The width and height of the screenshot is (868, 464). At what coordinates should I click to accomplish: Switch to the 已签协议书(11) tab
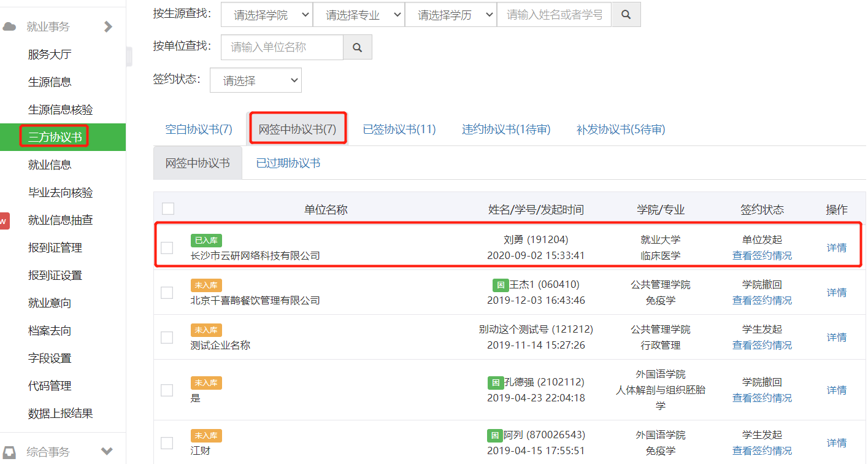[x=399, y=130]
